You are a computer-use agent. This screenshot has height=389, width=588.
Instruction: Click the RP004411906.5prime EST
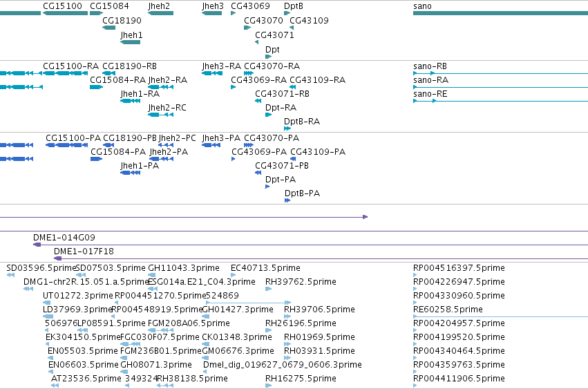pyautogui.click(x=415, y=386)
